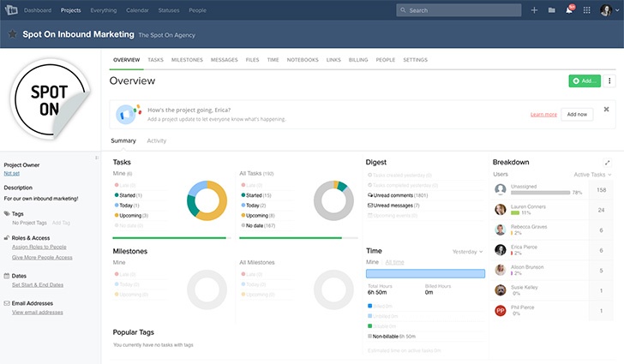The width and height of the screenshot is (624, 364).
Task: Open the apps grid icon
Action: click(586, 10)
